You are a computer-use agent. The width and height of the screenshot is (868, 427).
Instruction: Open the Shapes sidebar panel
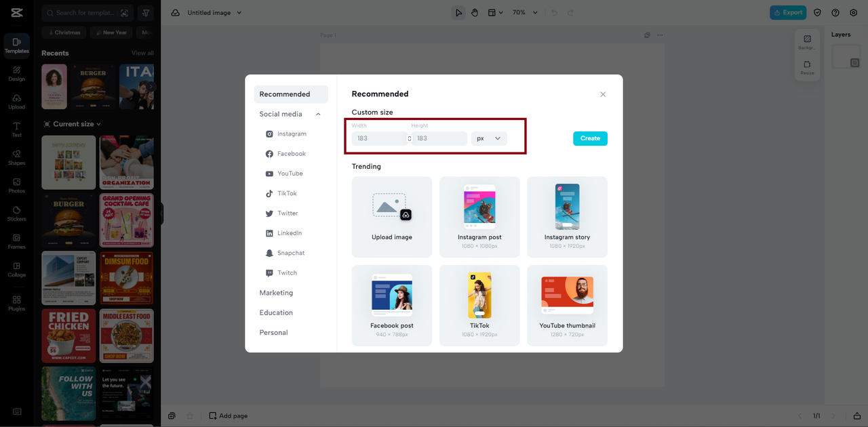[x=16, y=157]
